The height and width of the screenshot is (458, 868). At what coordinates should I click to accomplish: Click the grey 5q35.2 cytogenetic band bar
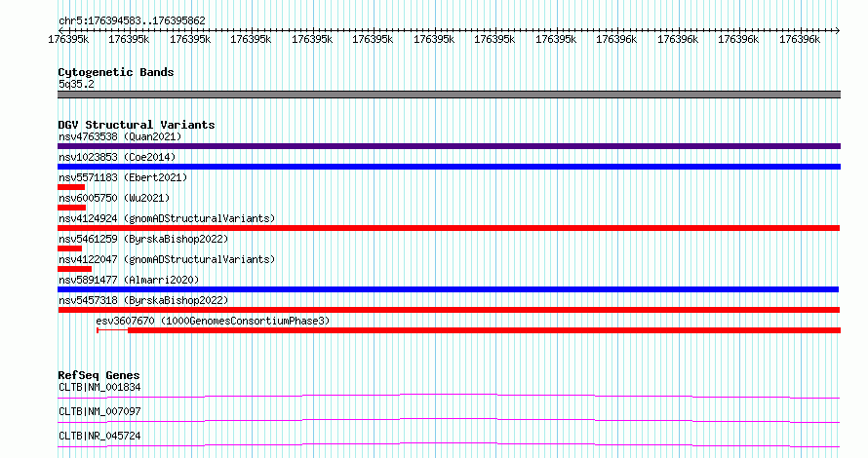click(x=449, y=95)
